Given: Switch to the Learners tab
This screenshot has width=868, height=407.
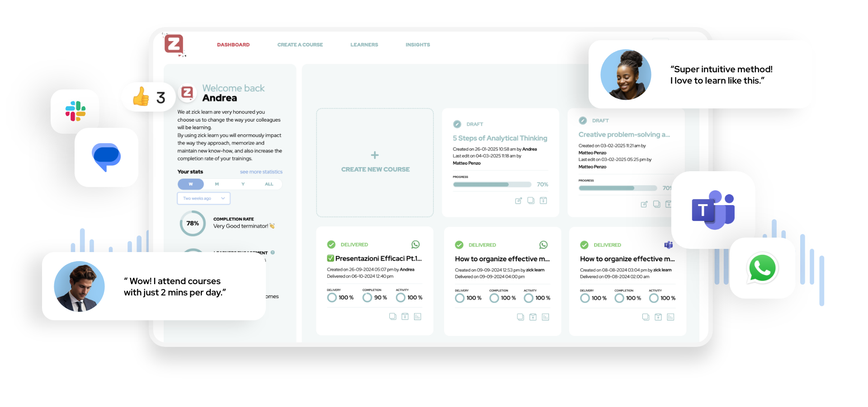Looking at the screenshot, I should (364, 44).
